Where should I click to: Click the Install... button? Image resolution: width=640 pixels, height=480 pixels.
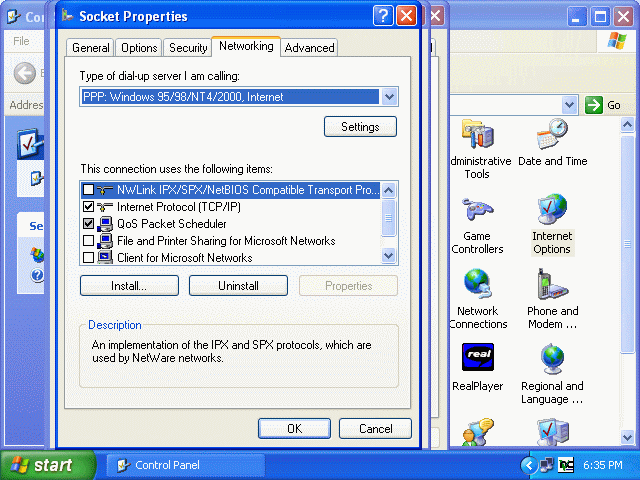(x=129, y=286)
